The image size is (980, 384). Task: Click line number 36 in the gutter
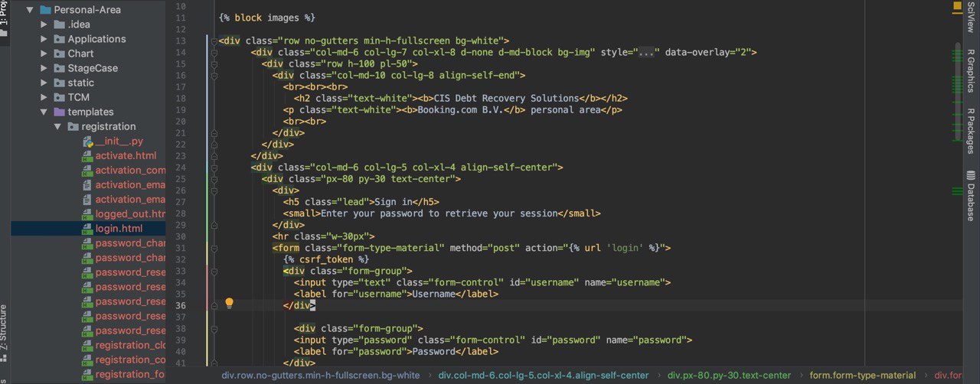click(x=180, y=305)
